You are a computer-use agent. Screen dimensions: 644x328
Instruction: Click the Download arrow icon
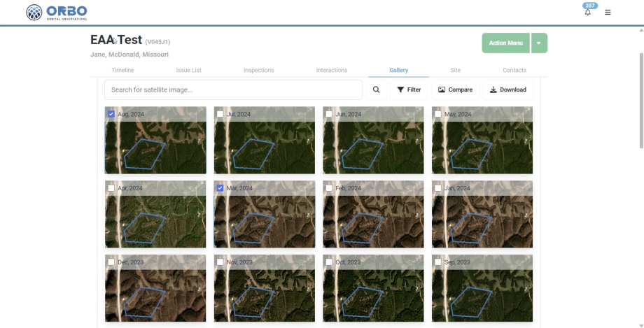(493, 90)
